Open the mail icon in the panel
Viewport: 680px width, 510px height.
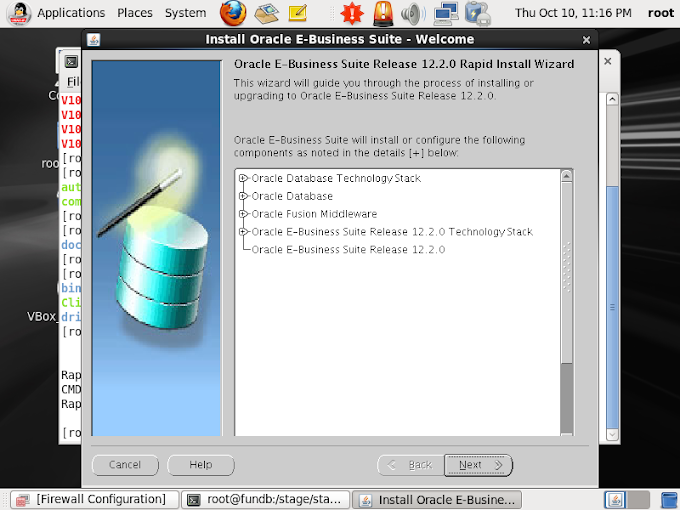point(266,13)
